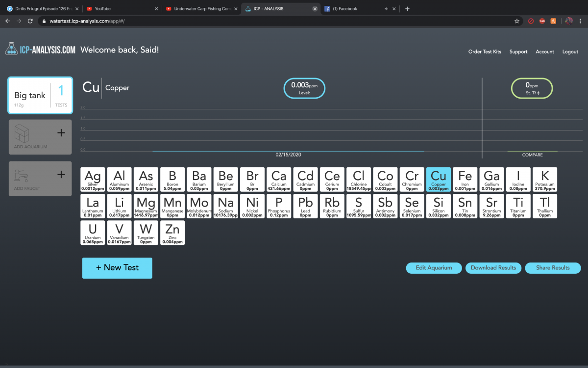Click the Download Results button
This screenshot has width=588, height=368.
pos(493,268)
